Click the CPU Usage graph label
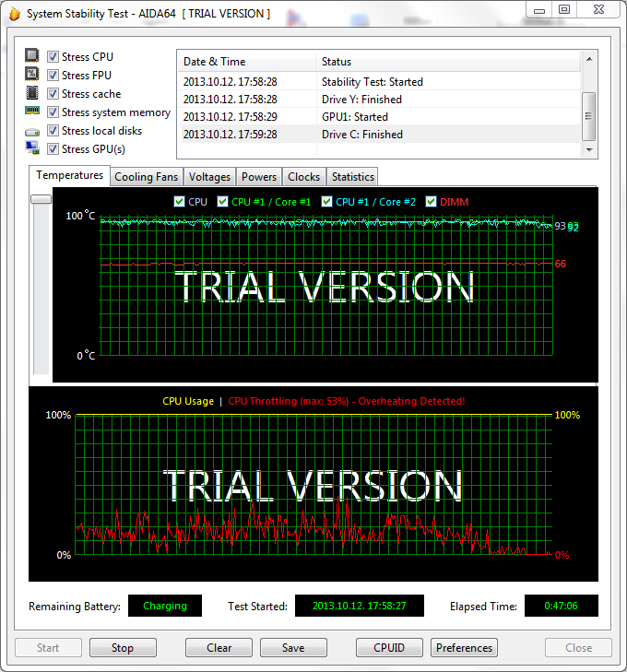 188,401
